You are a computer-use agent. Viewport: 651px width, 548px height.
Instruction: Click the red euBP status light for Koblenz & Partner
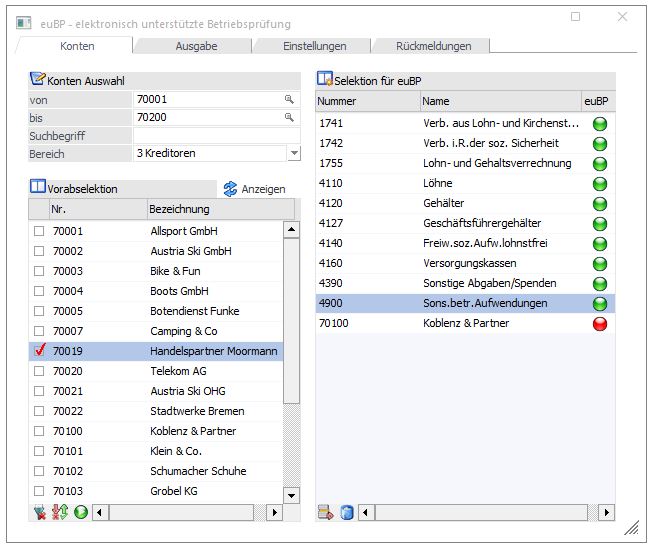click(599, 323)
